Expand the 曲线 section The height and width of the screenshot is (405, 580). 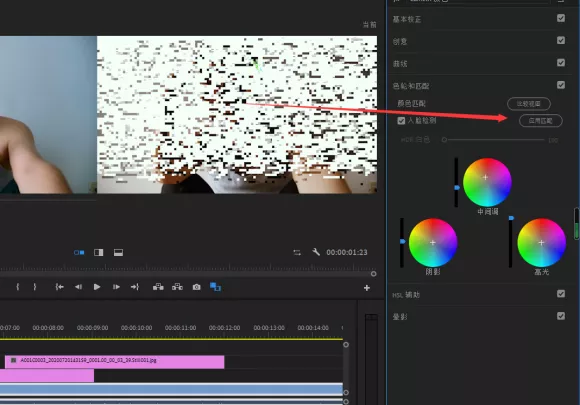(399, 64)
